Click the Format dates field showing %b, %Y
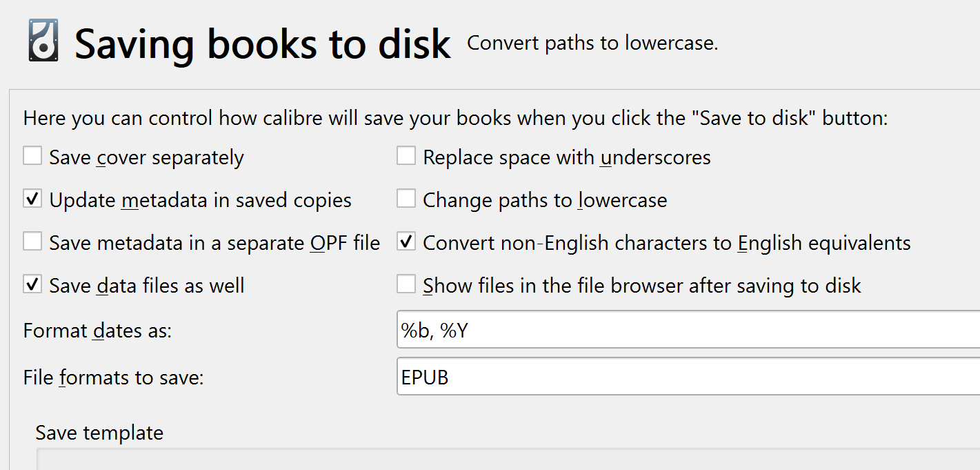980x470 pixels. pyautogui.click(x=686, y=331)
